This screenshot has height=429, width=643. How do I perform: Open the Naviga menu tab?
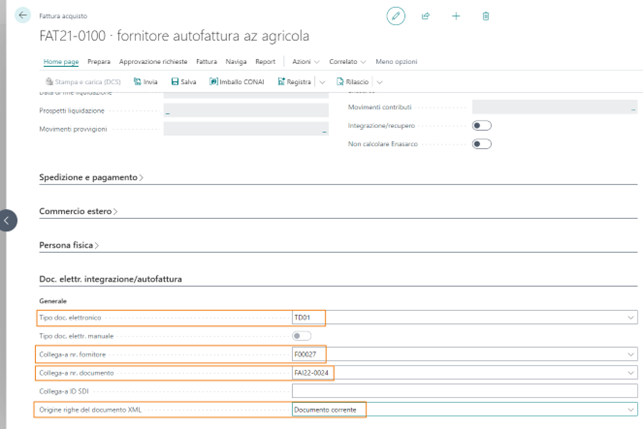pyautogui.click(x=236, y=62)
